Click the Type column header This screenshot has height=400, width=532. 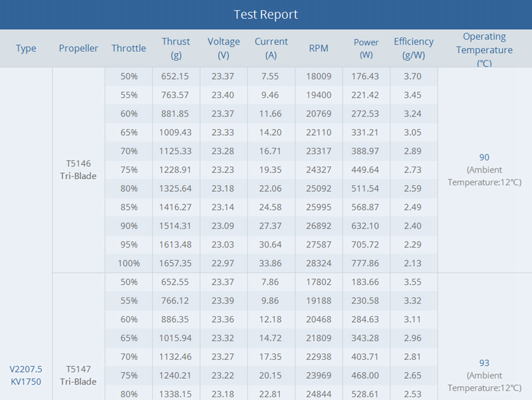coord(26,49)
